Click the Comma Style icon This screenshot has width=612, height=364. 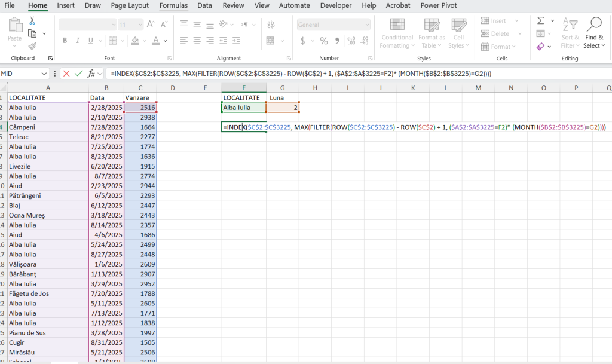(x=337, y=41)
